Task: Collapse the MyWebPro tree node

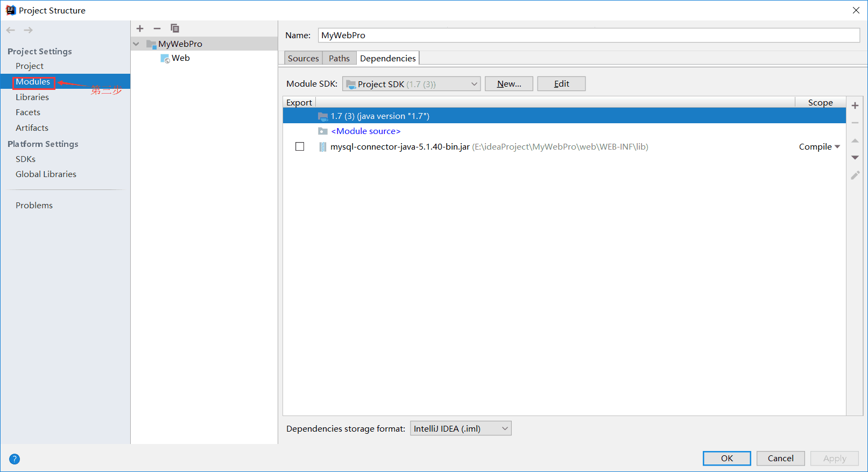Action: click(136, 44)
